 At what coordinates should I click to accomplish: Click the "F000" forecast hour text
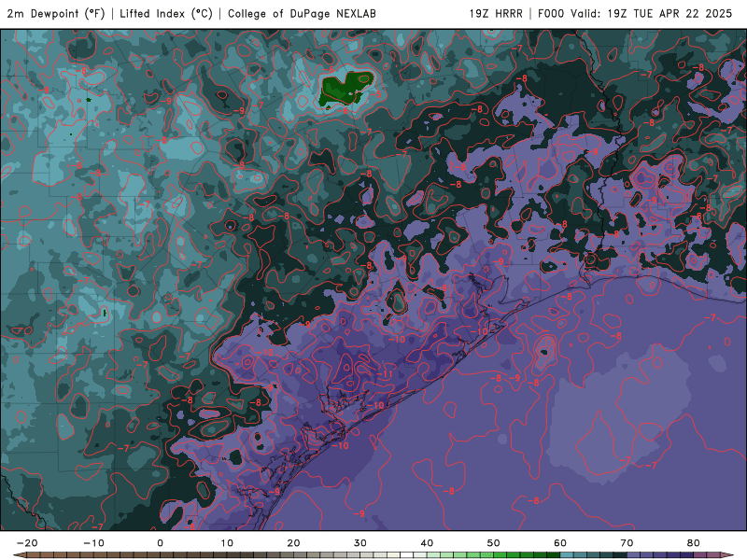click(552, 14)
